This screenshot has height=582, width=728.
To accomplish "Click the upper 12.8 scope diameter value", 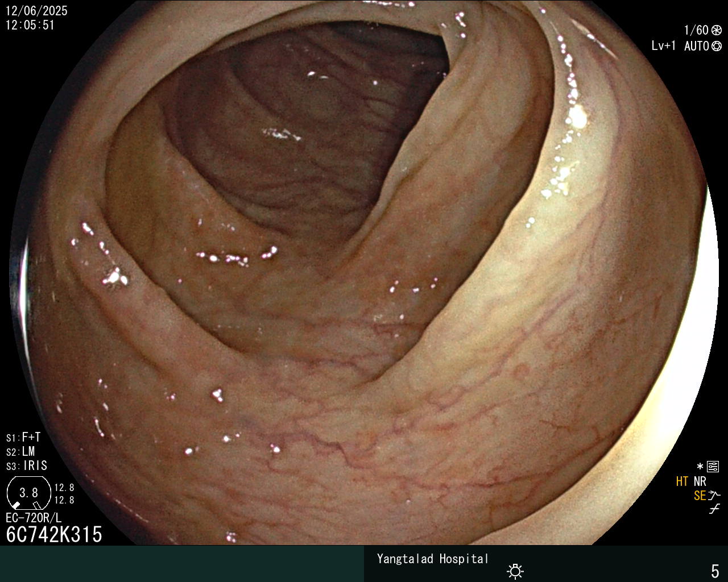I will coord(64,488).
